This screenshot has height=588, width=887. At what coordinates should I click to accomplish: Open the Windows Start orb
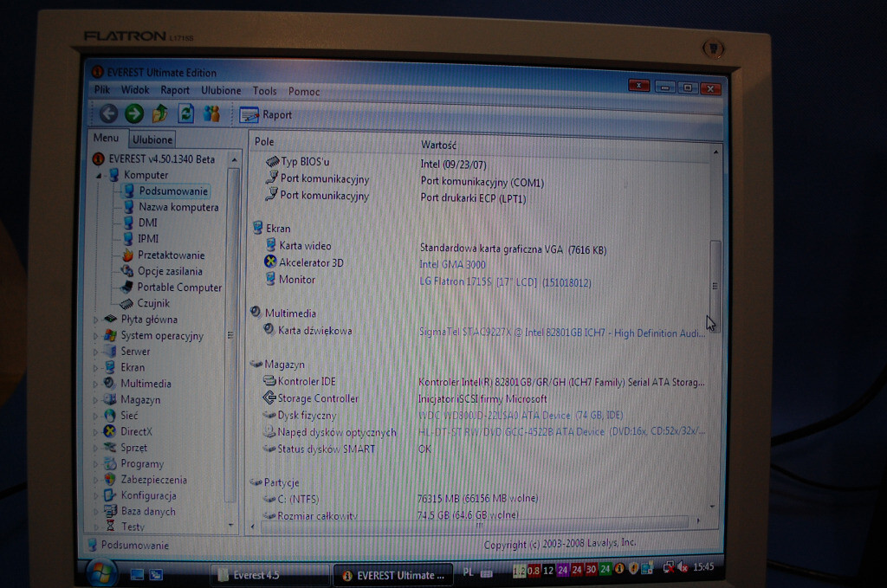(x=102, y=572)
